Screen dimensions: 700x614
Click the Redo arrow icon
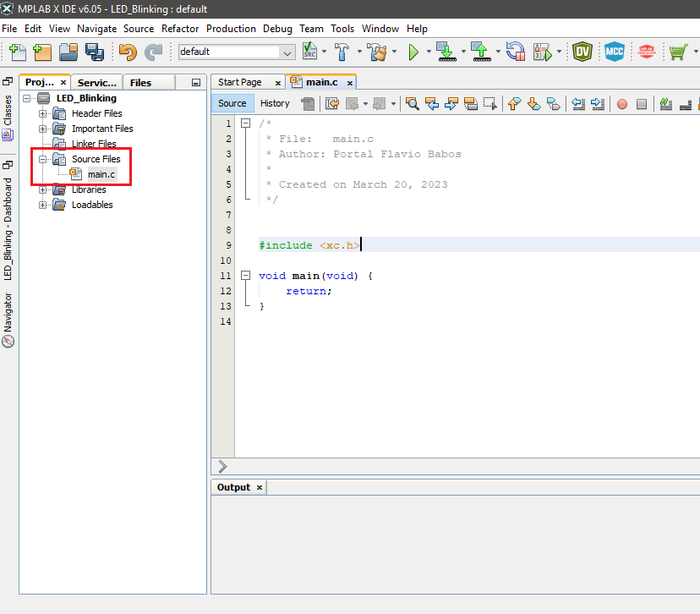coord(154,52)
